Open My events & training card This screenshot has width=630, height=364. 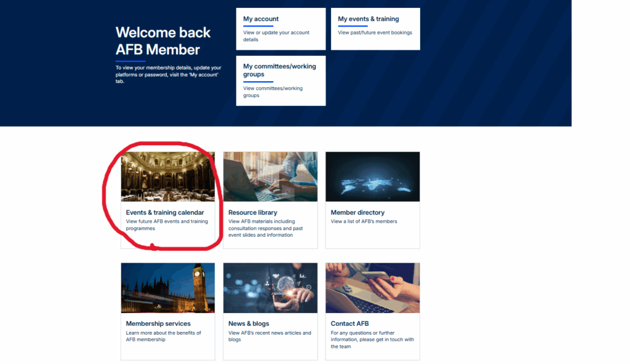tap(375, 29)
